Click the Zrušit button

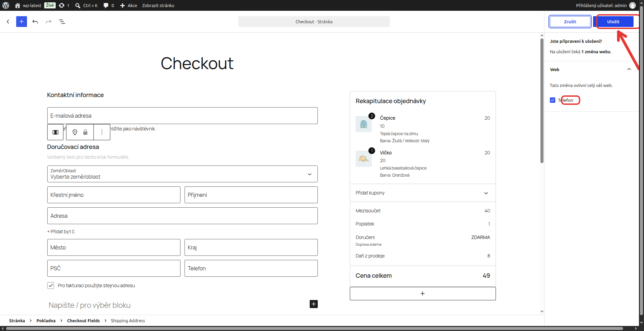point(570,22)
